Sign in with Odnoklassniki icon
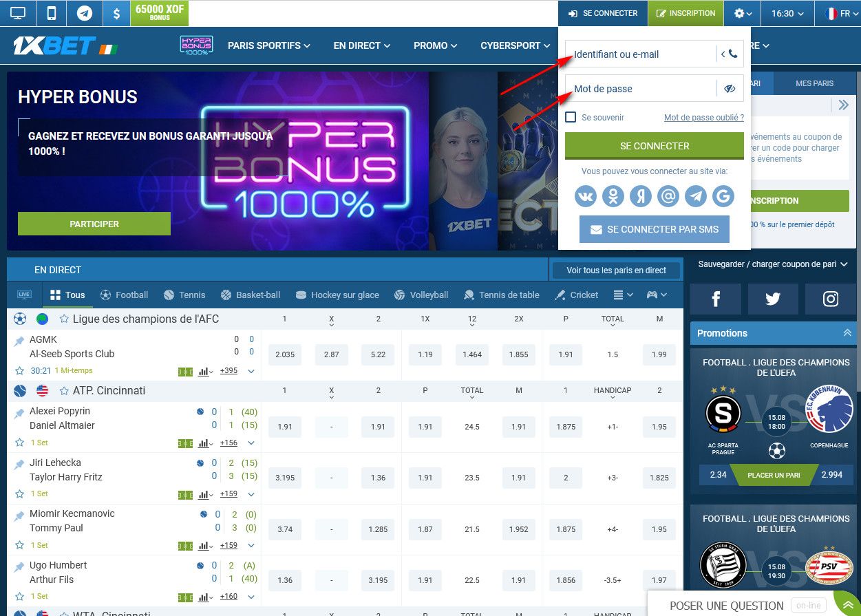This screenshot has width=861, height=616. coord(613,196)
